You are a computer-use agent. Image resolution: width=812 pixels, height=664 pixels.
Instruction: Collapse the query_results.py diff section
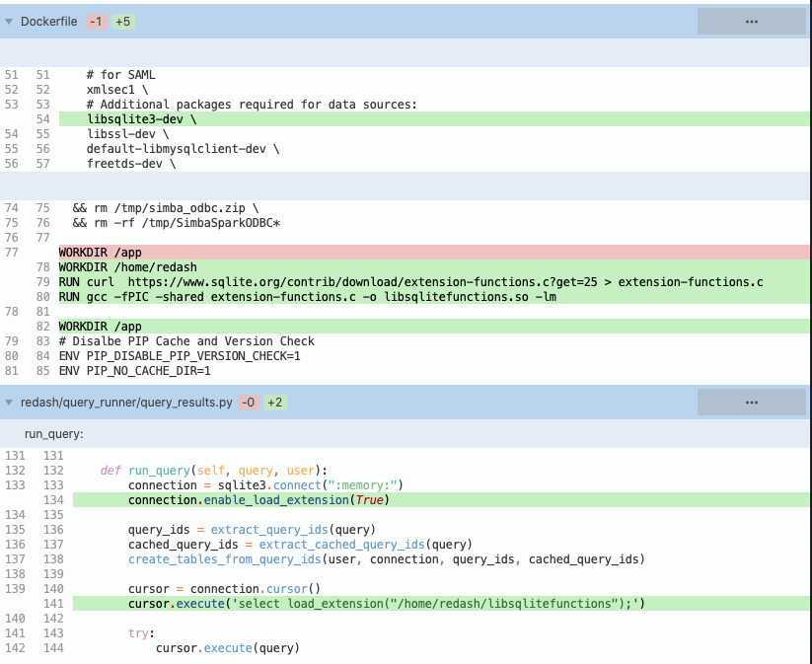click(x=9, y=403)
